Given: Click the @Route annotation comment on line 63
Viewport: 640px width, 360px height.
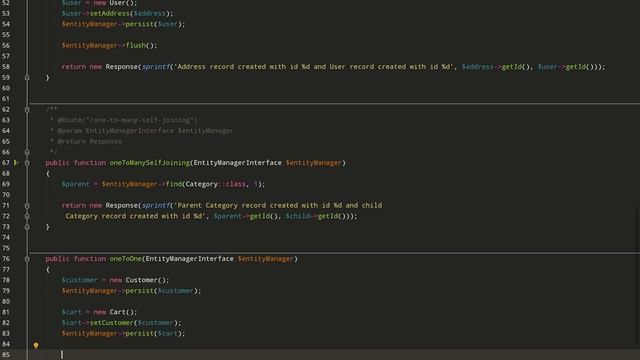Looking at the screenshot, I should pos(127,120).
